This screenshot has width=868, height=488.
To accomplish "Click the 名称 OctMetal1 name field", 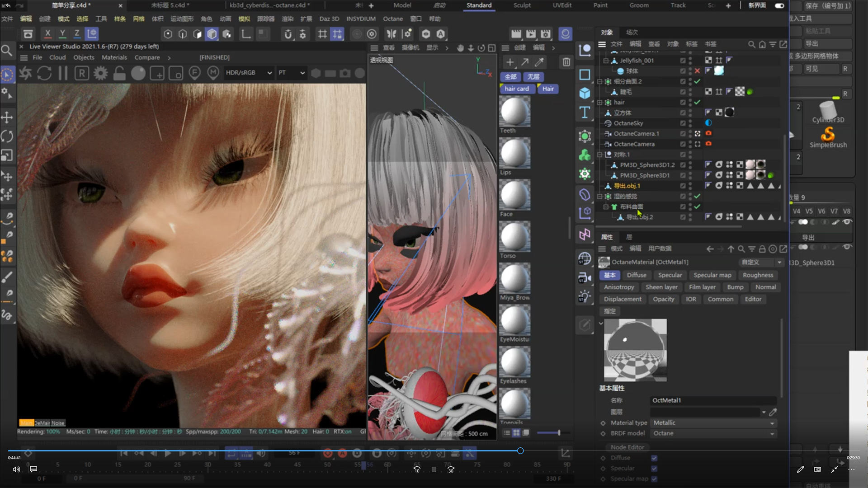I will pyautogui.click(x=713, y=400).
